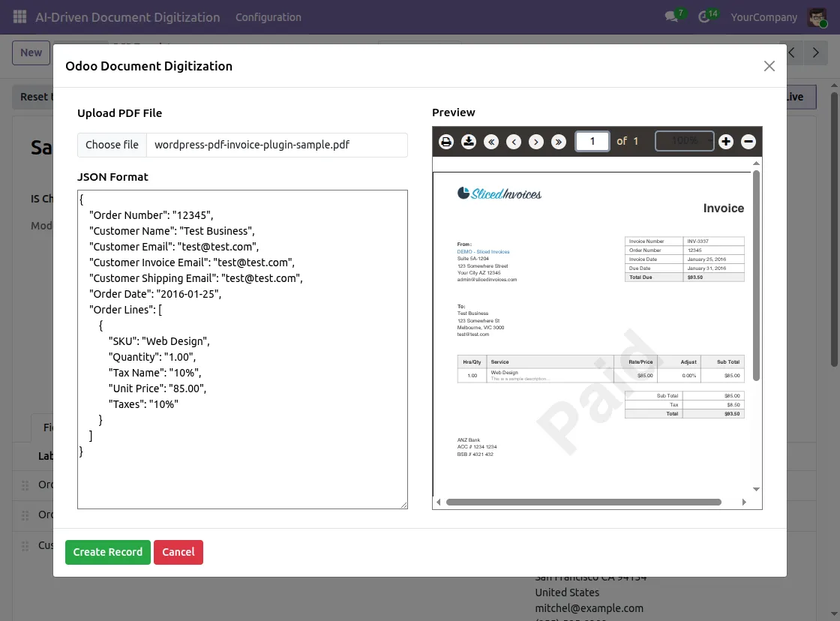This screenshot has width=840, height=621.
Task: Click the New button behind the dialog
Action: point(31,52)
